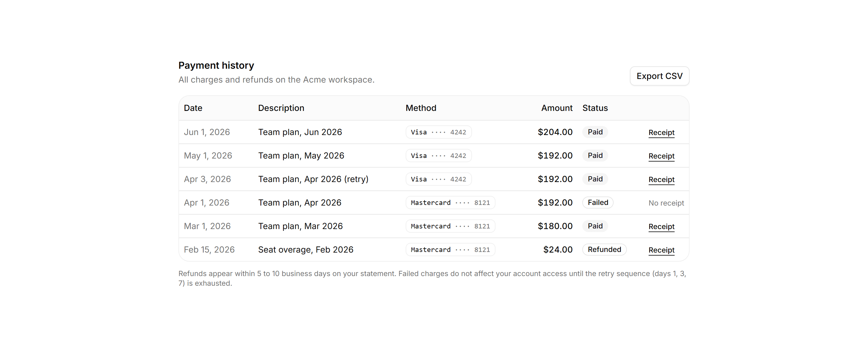
Task: Select the Apr 1, 2026 date cell
Action: [206, 203]
